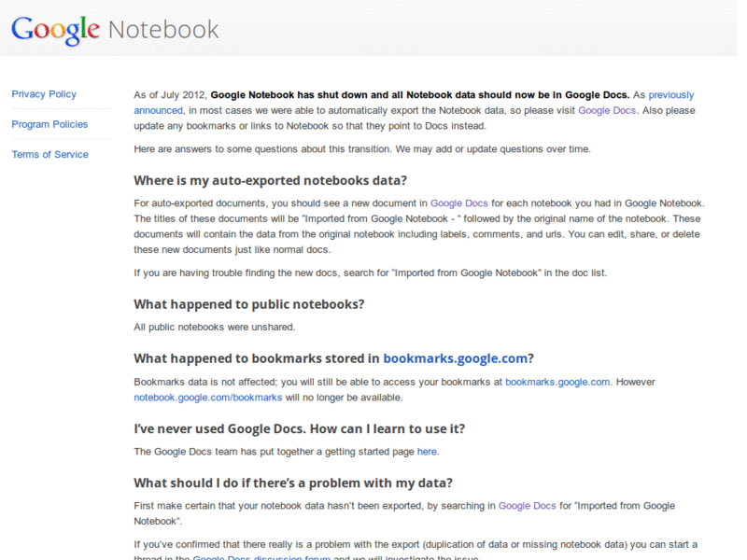Image resolution: width=747 pixels, height=560 pixels.
Task: Open the Privacy Policy link
Action: click(x=44, y=94)
